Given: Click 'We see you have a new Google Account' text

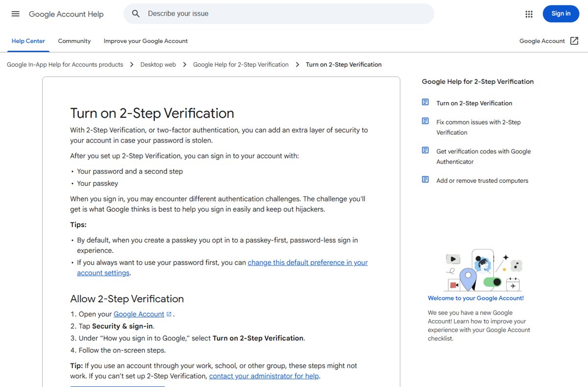Looking at the screenshot, I should pos(479,325).
